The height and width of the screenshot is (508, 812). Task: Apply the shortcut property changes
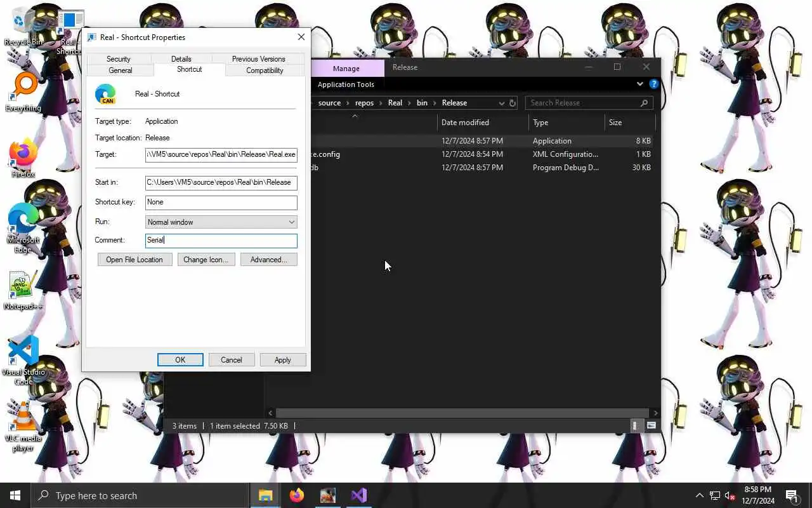[x=282, y=360]
